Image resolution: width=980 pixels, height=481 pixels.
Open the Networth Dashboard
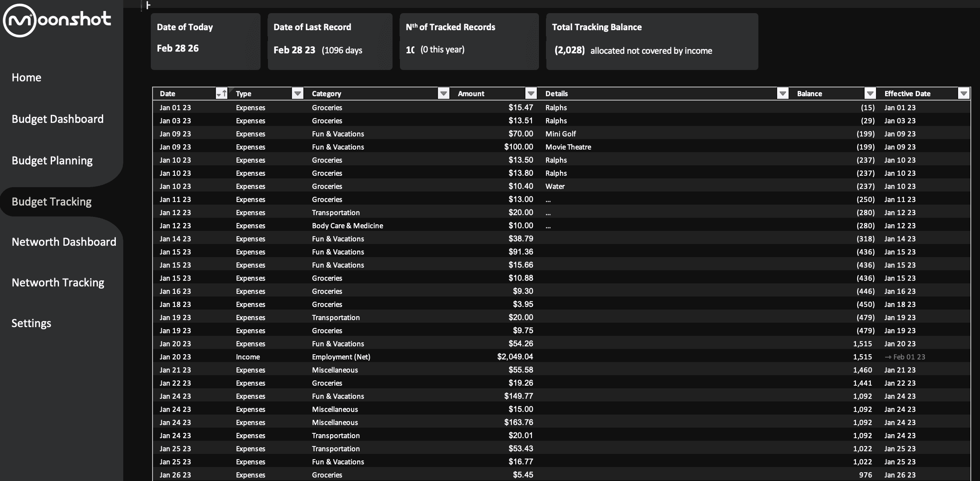pyautogui.click(x=64, y=242)
